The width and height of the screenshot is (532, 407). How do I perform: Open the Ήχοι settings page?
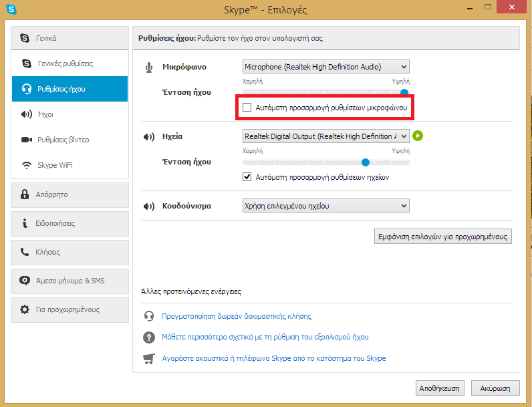coord(70,114)
